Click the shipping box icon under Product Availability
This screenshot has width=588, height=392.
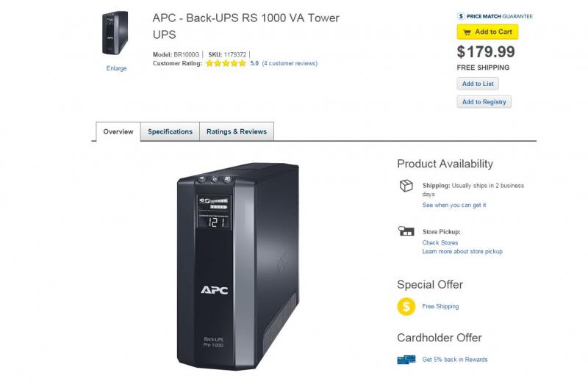pos(406,185)
